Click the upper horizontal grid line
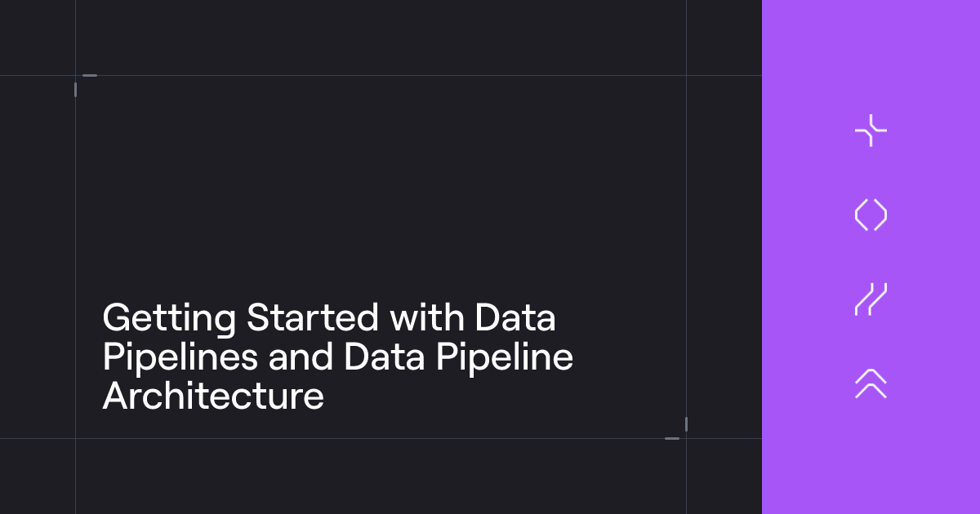This screenshot has height=514, width=980. pos(381,76)
